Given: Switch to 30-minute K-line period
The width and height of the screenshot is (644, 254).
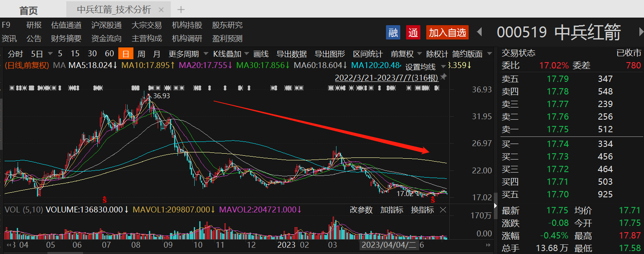Looking at the screenshot, I should (x=92, y=53).
